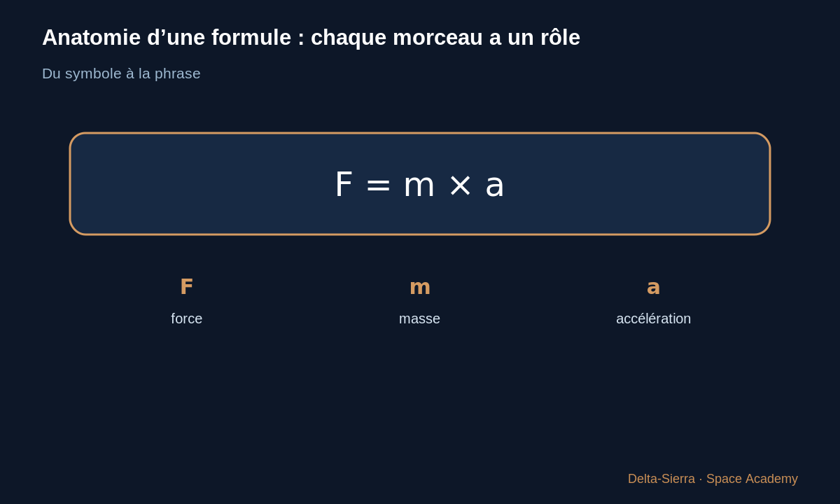The height and width of the screenshot is (504, 840).
Task: Click the word 'symbole' in the subtitle
Action: click(93, 73)
